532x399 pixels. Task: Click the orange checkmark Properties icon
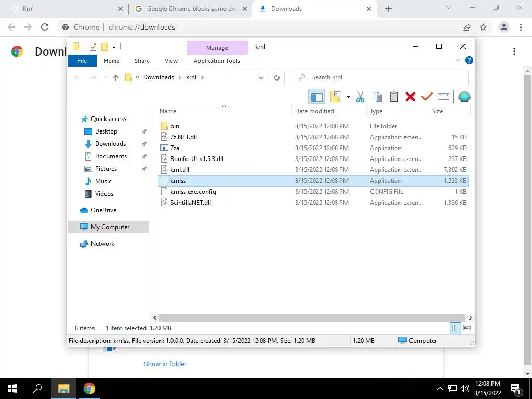(427, 97)
